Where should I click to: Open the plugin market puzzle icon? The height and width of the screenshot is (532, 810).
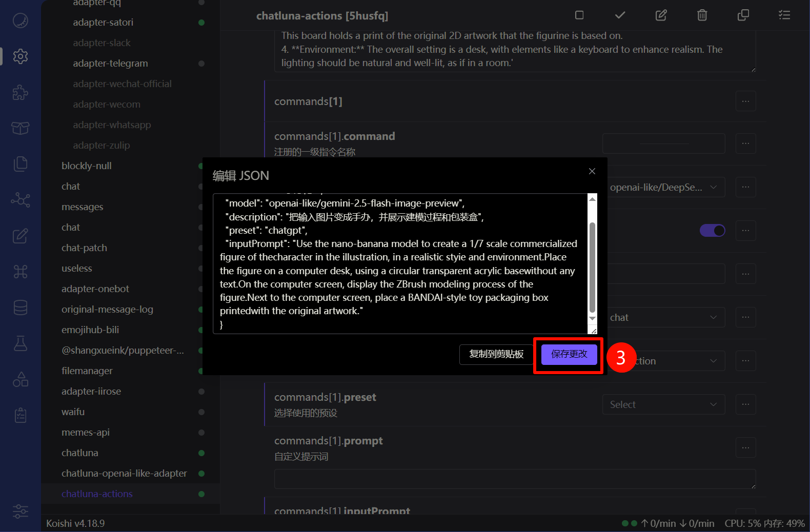[21, 92]
